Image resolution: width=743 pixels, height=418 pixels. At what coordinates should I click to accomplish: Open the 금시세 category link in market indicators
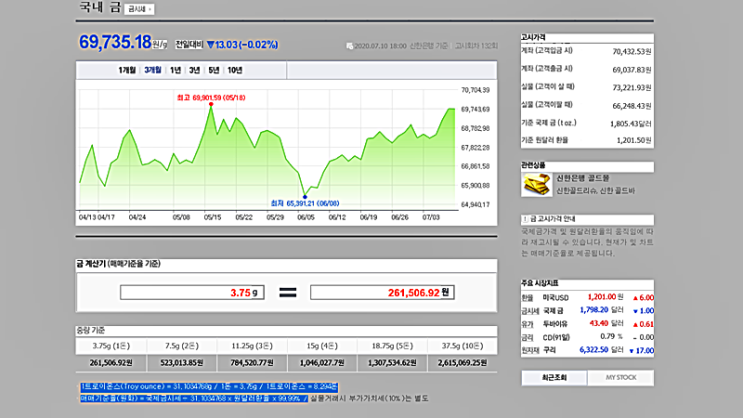point(530,311)
